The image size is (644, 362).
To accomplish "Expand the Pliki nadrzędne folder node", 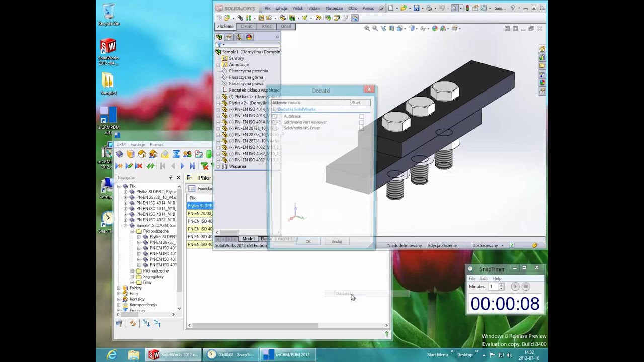I will coord(132,271).
